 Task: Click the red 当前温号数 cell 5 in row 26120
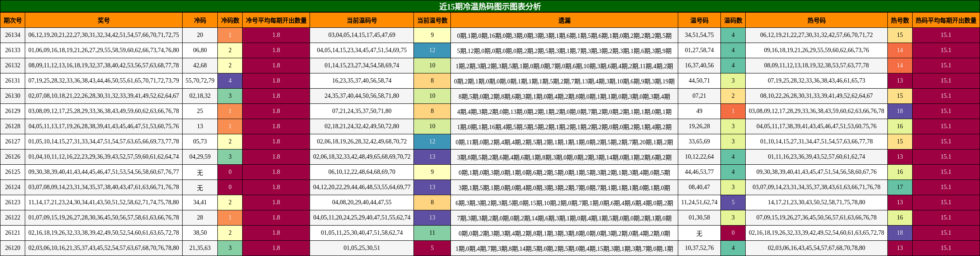[x=432, y=248]
